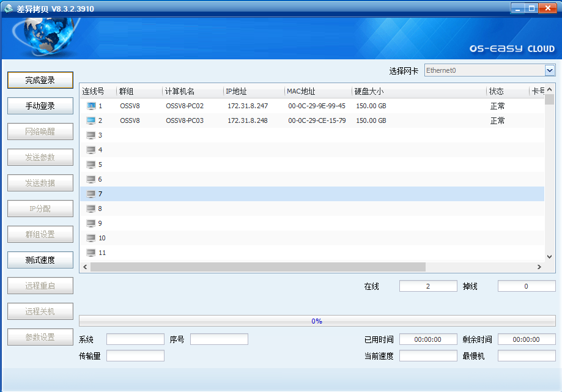Screen dimensions: 562x392
Task: Click the computer icon in row 2
Action: pos(91,120)
